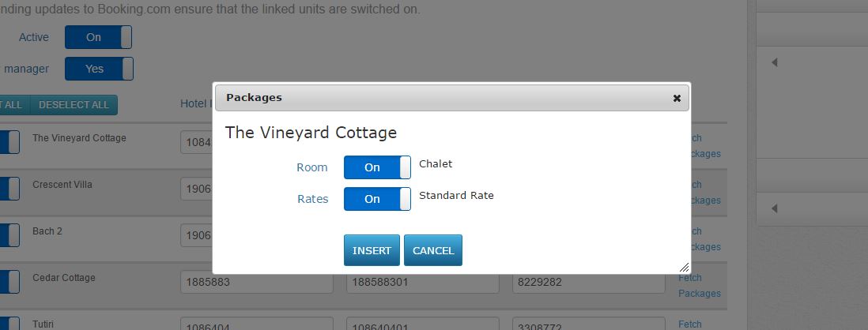
Task: Click the DESELECT ALL button
Action: 74,105
